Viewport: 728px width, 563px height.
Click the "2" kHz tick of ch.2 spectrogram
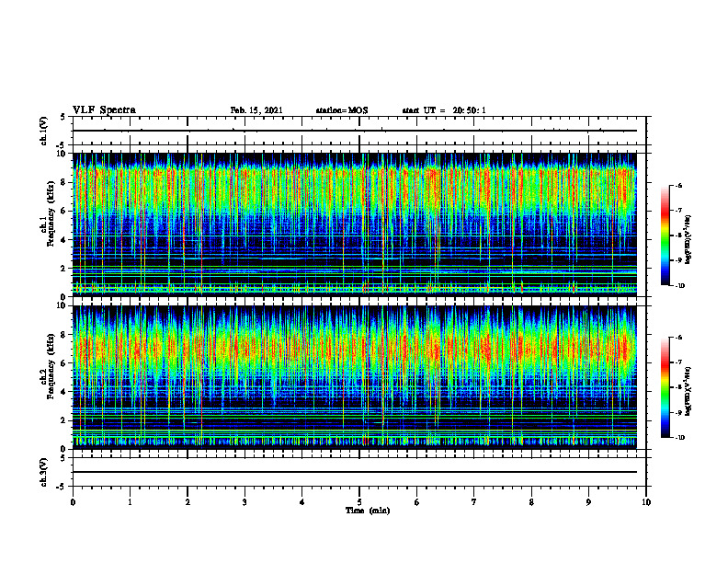[63, 420]
